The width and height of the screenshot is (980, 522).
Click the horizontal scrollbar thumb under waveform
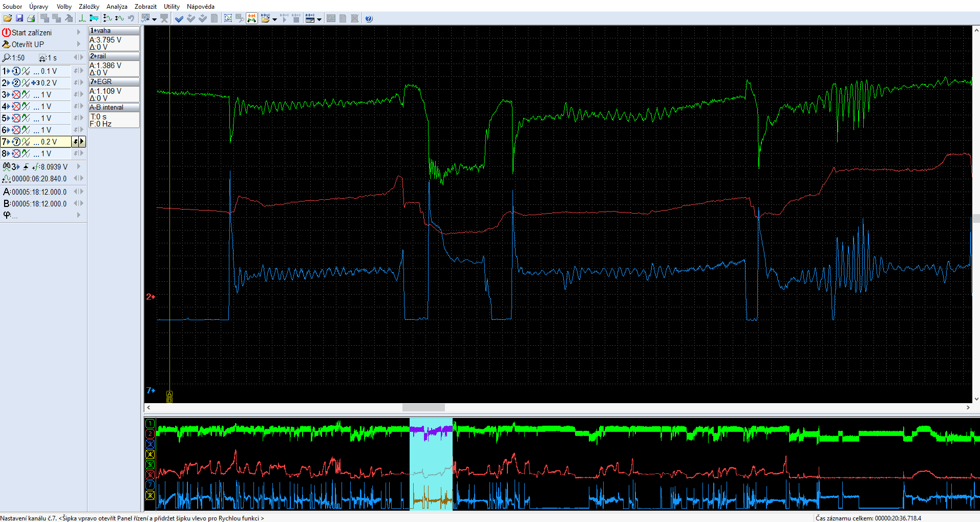[x=423, y=408]
